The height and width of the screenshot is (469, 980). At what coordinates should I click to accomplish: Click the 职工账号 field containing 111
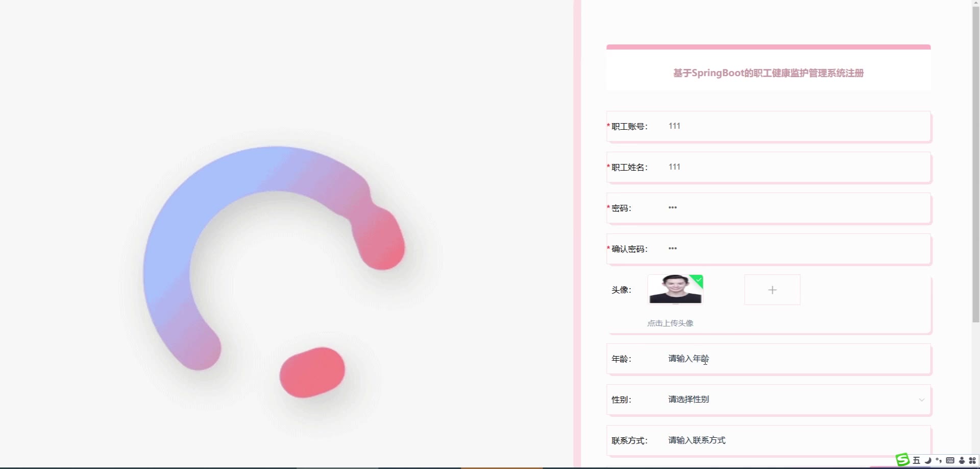[x=796, y=126]
